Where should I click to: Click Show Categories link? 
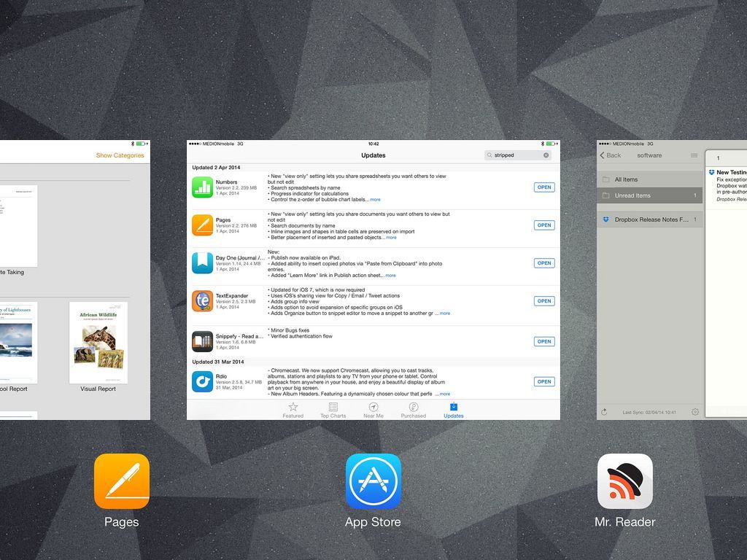[x=120, y=155]
